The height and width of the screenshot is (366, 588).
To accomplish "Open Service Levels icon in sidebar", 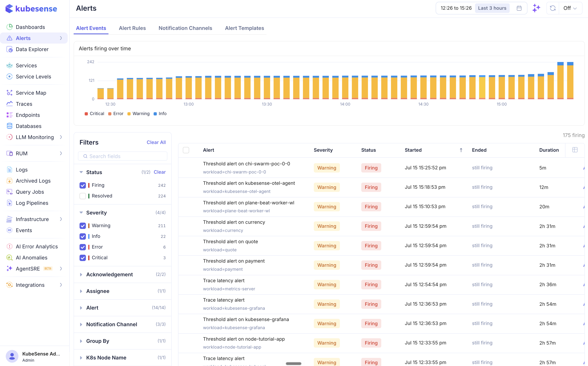I will pos(9,76).
